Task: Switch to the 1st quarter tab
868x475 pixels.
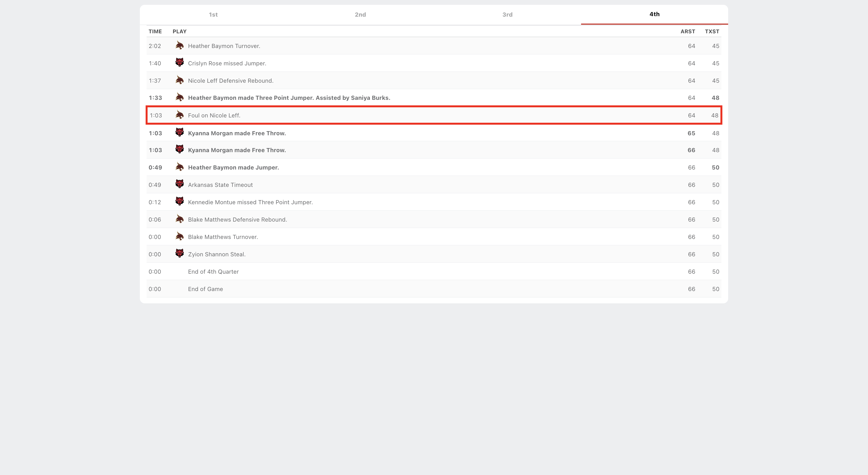Action: pos(213,14)
